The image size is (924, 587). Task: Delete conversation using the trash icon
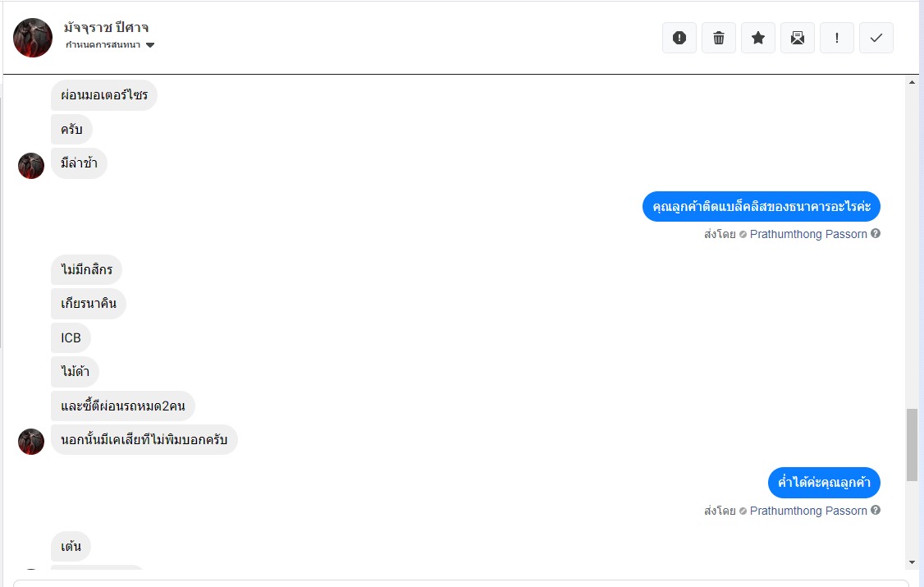tap(719, 38)
